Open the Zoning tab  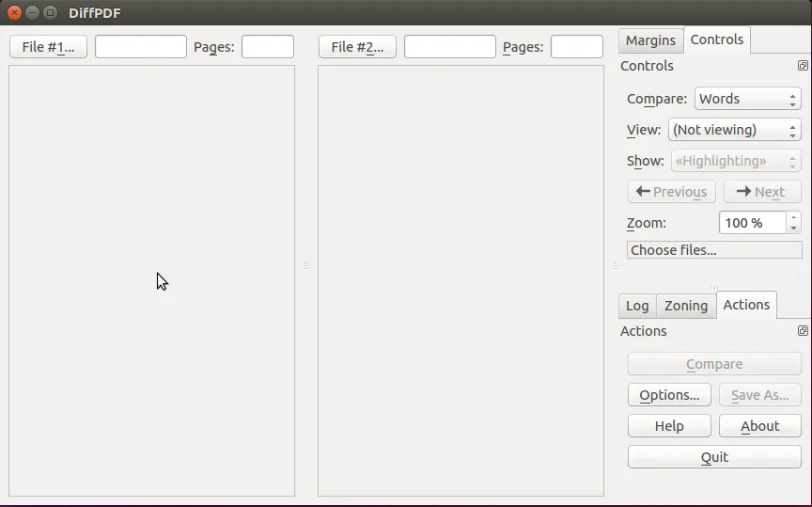686,306
